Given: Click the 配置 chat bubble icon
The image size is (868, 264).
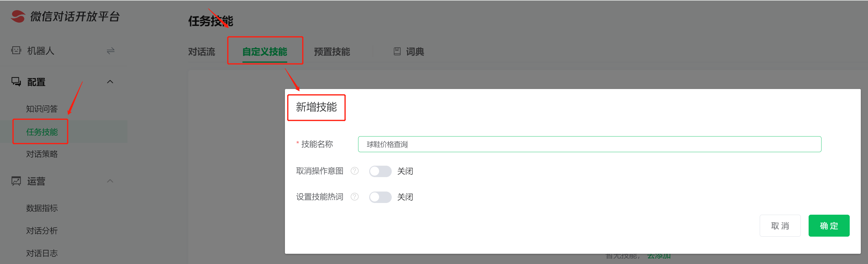Looking at the screenshot, I should coord(16,82).
